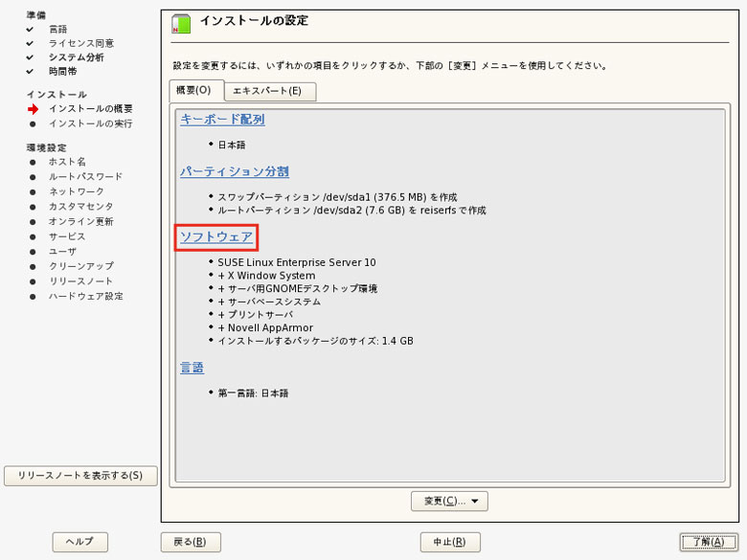
Task: Click the checkmark beside システム分析
Action: (30, 57)
